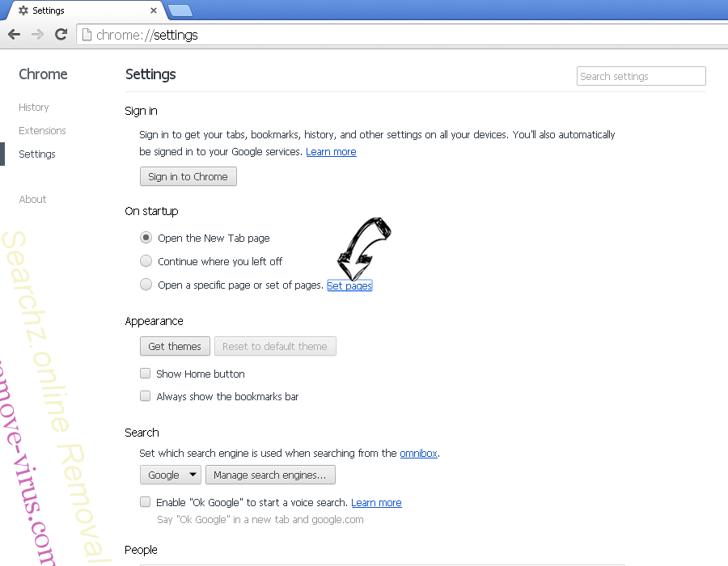Open Learn more link for voice search

[376, 502]
